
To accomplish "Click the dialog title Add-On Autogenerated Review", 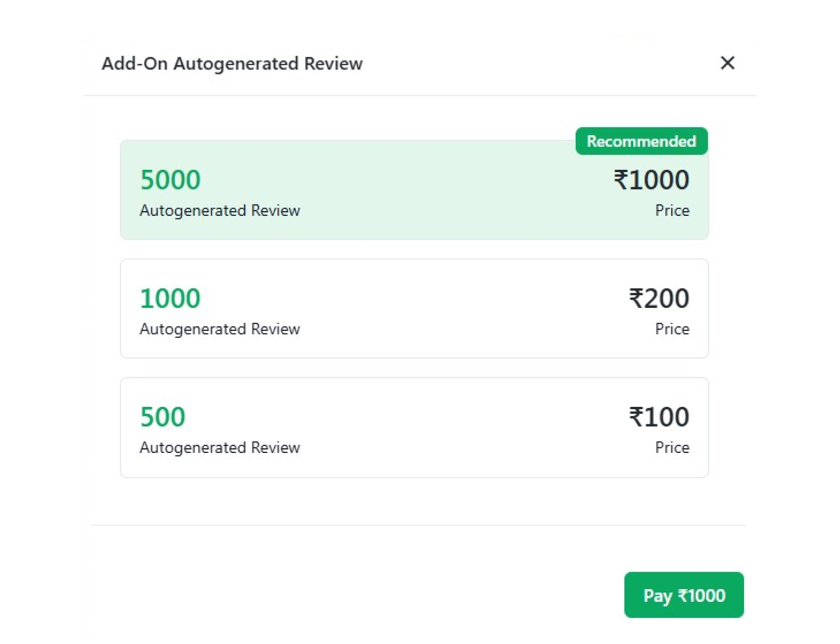I will tap(232, 64).
